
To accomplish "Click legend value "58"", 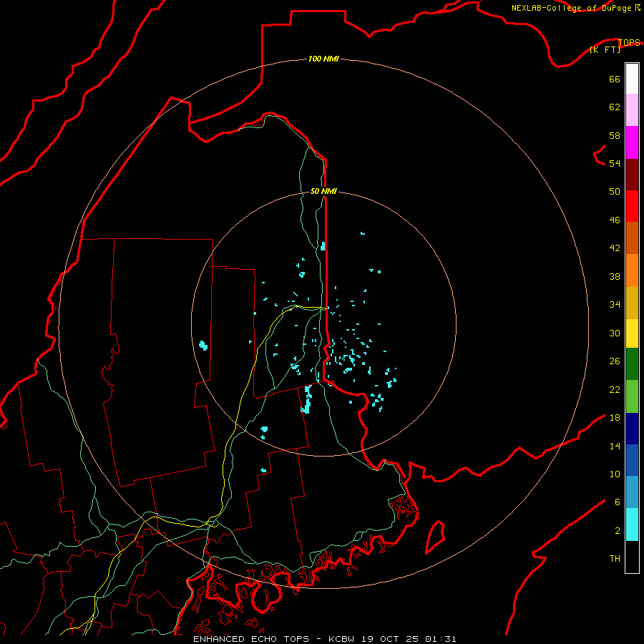I will click(x=615, y=135).
